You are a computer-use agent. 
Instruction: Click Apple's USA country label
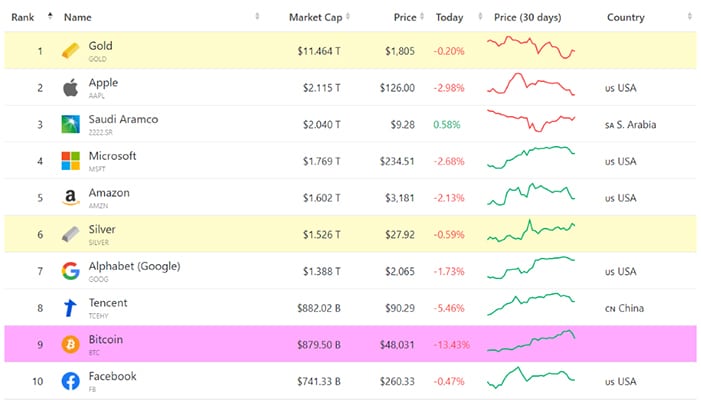(621, 88)
